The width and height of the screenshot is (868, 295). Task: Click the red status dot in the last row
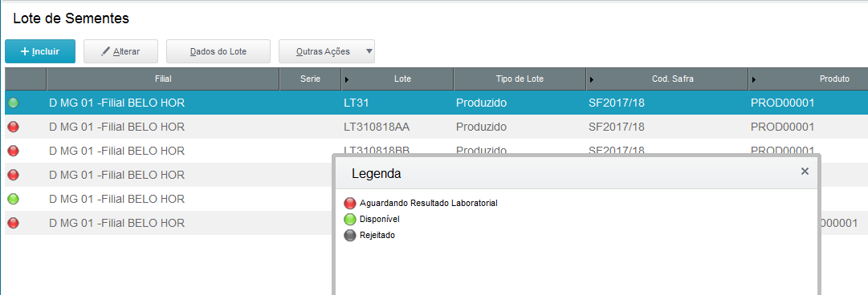click(14, 223)
